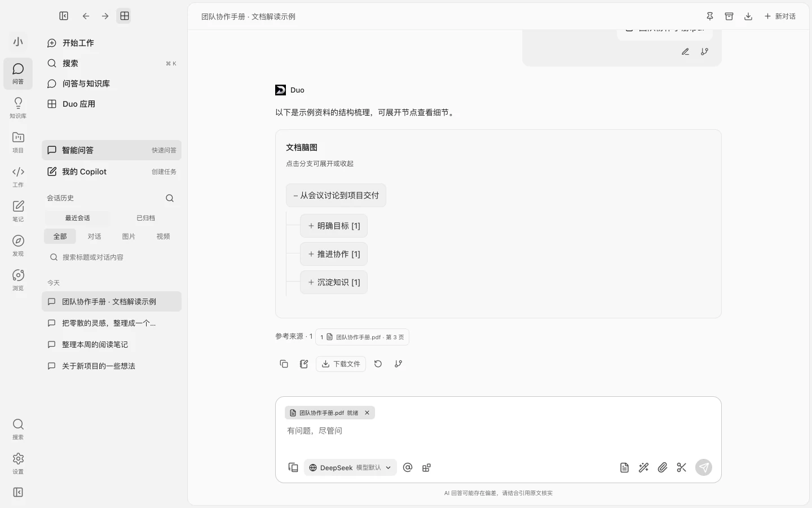Regenerate the Duo answer
812x508 pixels.
tap(378, 364)
